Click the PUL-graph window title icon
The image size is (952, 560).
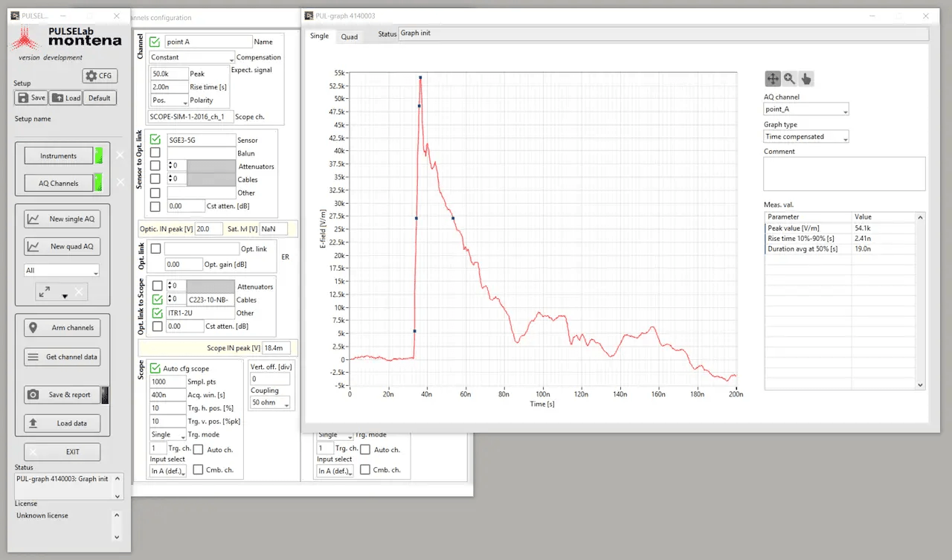pos(310,16)
